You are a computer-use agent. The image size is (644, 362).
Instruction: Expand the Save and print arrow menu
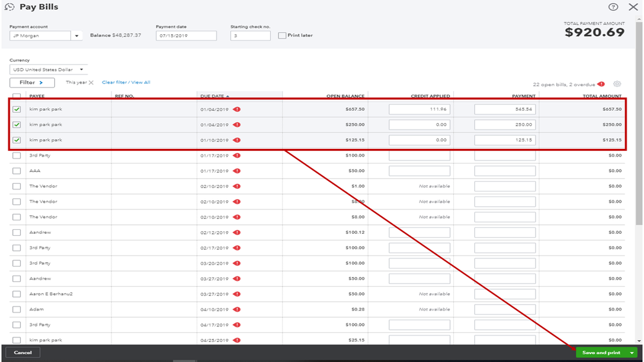tap(632, 352)
